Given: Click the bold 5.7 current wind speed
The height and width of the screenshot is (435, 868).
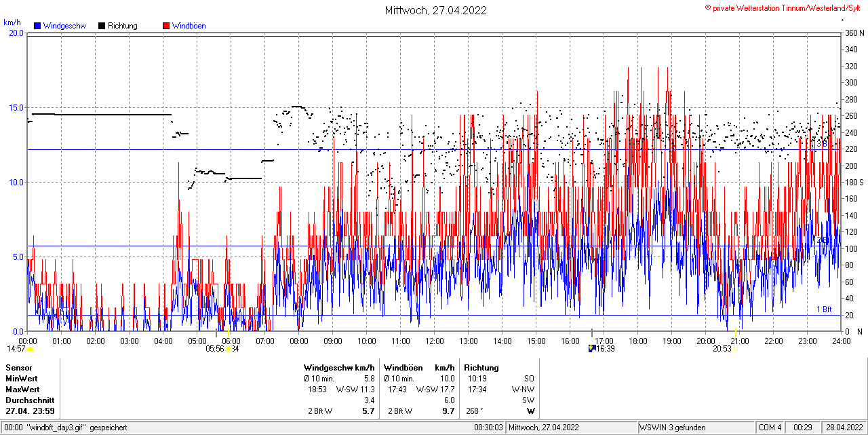Looking at the screenshot, I should (x=369, y=411).
